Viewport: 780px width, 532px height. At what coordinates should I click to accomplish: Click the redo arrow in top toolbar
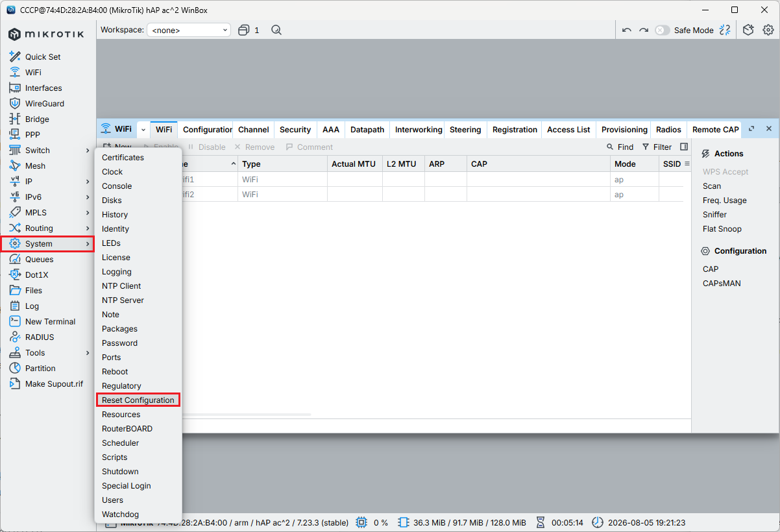[644, 30]
